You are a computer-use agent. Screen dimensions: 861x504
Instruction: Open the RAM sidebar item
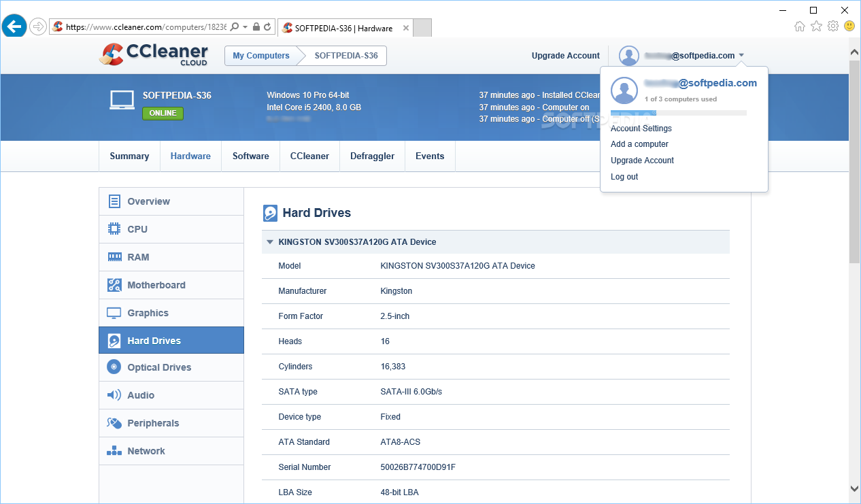tap(171, 257)
